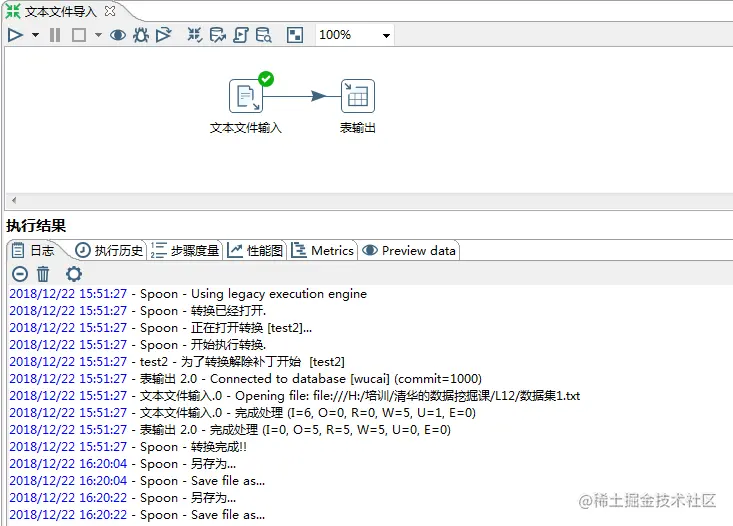Open the 性能图 tab

255,251
